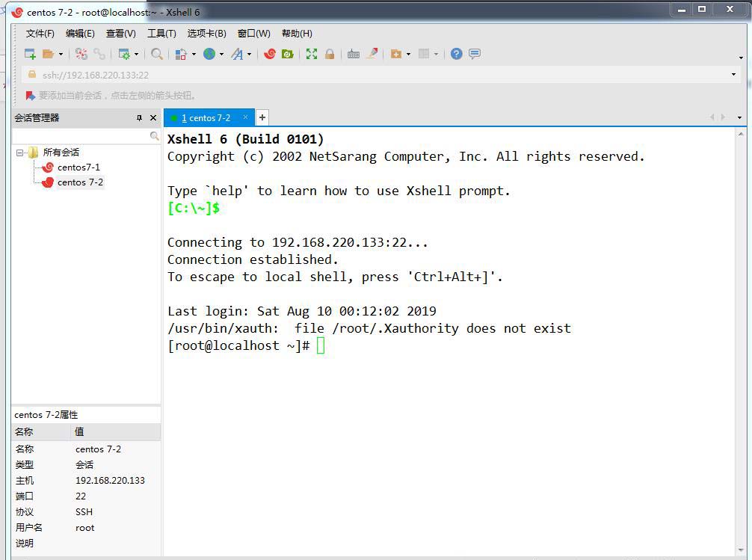752x560 pixels.
Task: Open the 帮助(H) menu
Action: pos(297,33)
